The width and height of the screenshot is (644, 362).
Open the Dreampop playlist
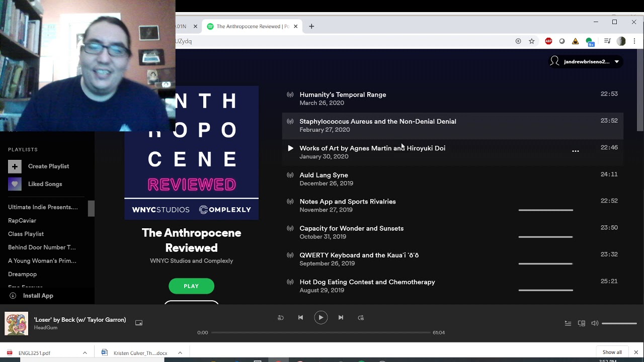[x=22, y=275]
